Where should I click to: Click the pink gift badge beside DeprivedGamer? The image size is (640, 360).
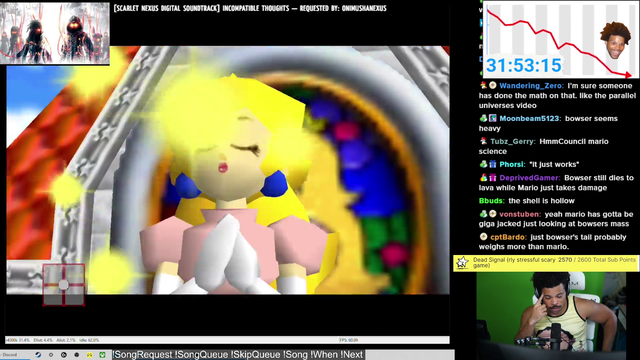[x=493, y=178]
